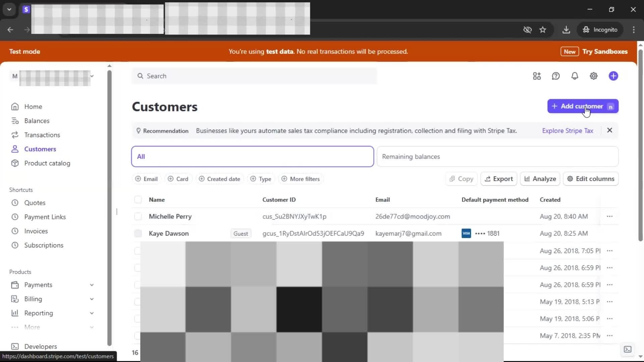The height and width of the screenshot is (362, 644).
Task: Open the Stripe shell terminal icon
Action: click(628, 349)
